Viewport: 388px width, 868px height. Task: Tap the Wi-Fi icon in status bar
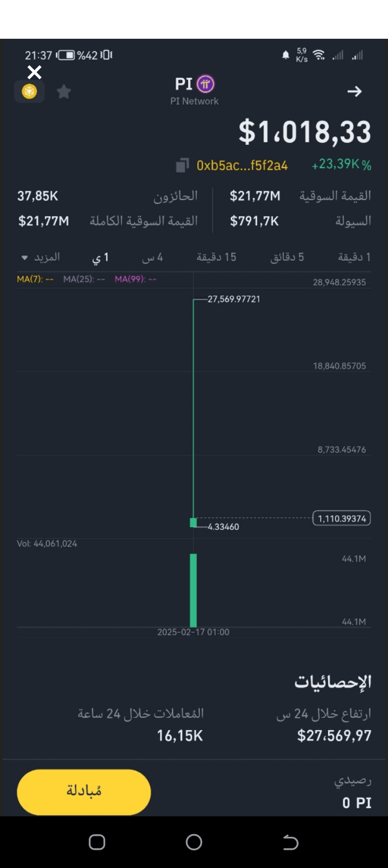[319, 55]
